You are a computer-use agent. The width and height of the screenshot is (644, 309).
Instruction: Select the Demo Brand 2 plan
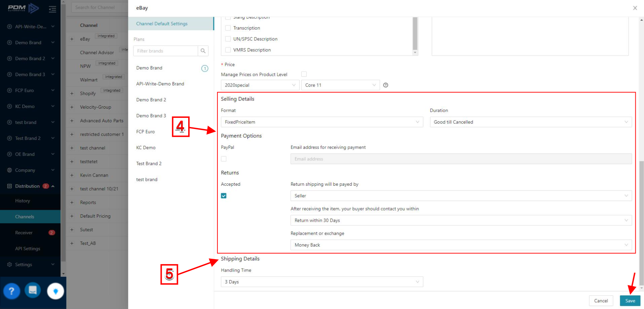151,100
